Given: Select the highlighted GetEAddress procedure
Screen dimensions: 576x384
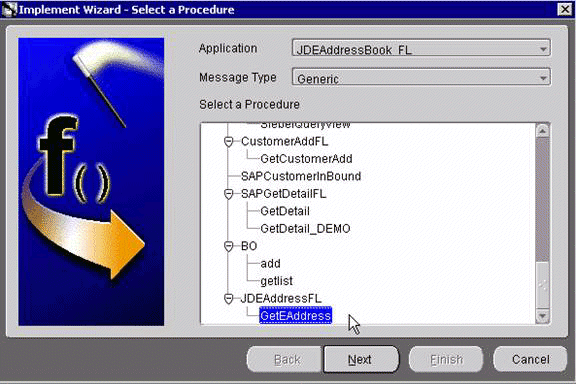Looking at the screenshot, I should tap(295, 316).
